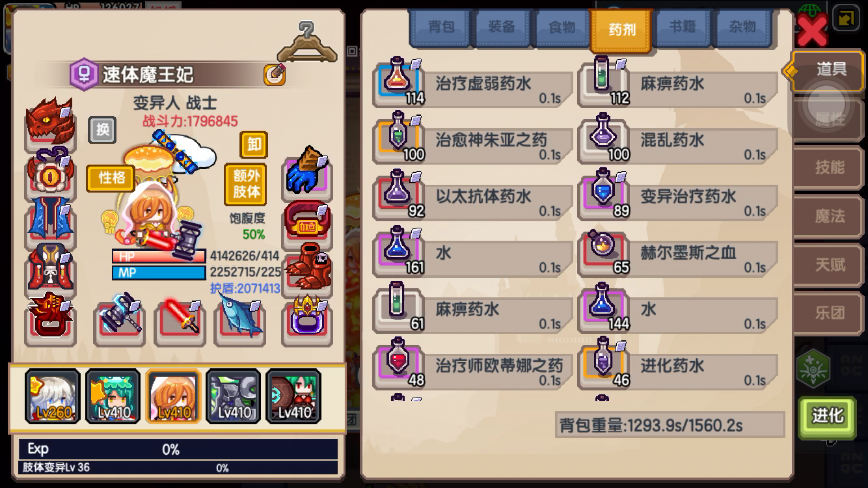Click the 性格 personality button

click(x=111, y=178)
